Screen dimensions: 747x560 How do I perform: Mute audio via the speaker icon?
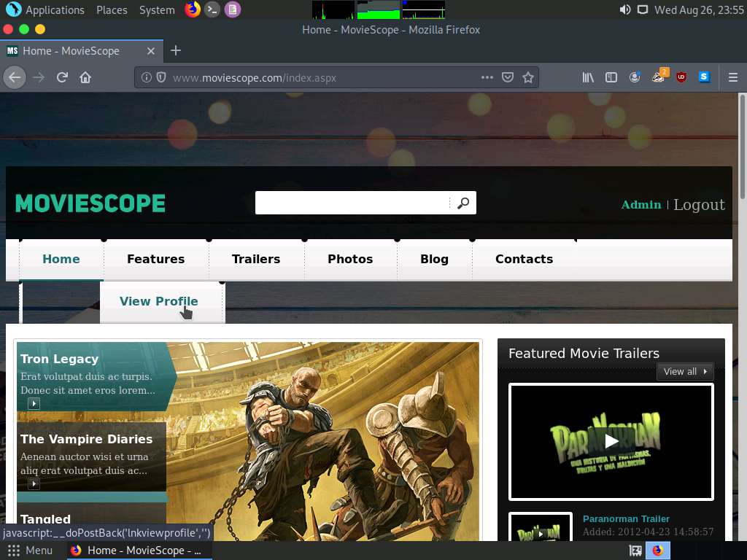point(623,10)
